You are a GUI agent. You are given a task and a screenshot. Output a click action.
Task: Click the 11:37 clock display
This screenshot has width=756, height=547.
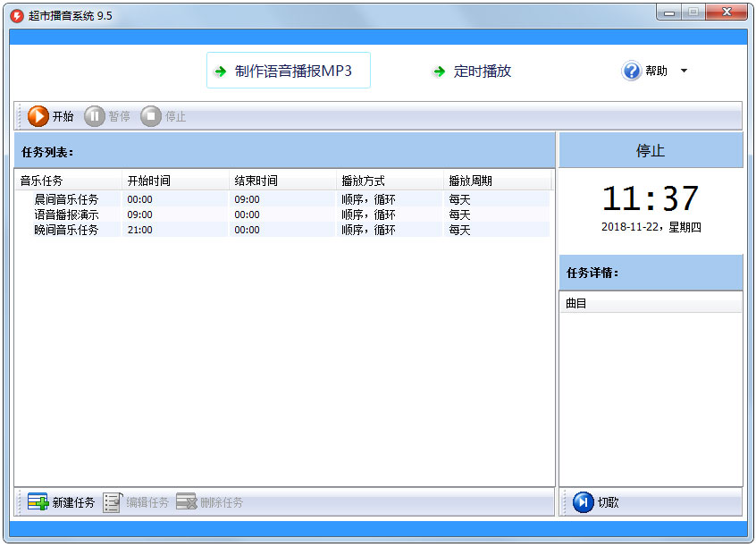pyautogui.click(x=651, y=198)
